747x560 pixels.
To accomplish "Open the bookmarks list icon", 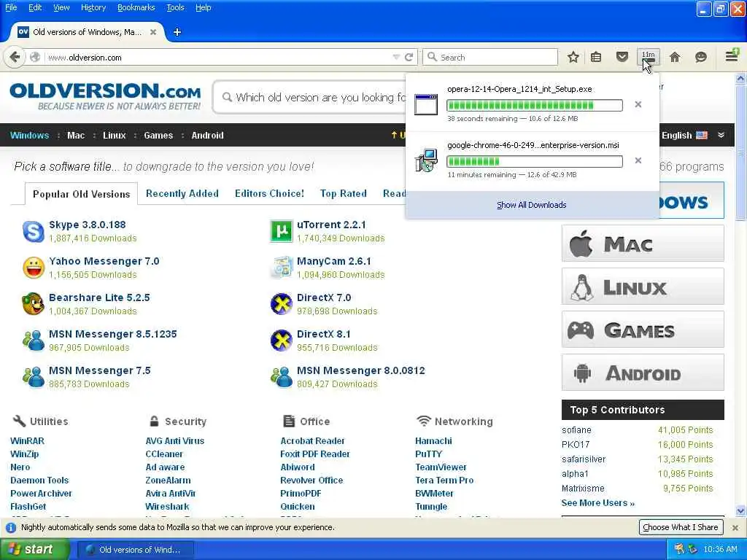I will tap(596, 57).
